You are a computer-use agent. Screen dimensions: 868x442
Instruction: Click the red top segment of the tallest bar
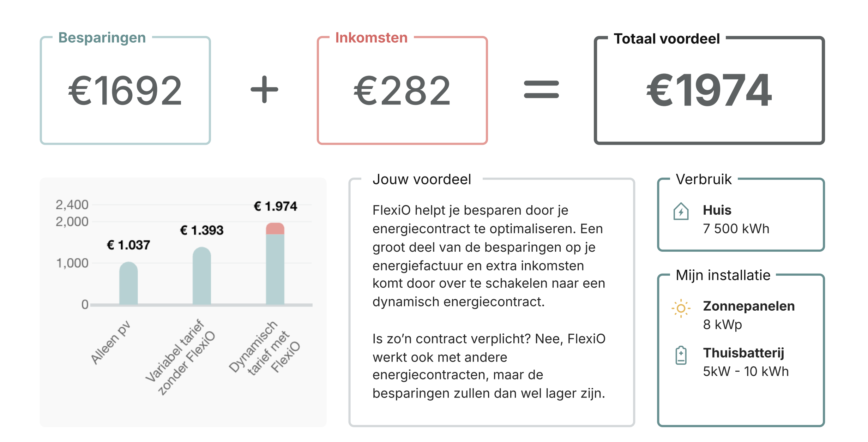coord(275,228)
